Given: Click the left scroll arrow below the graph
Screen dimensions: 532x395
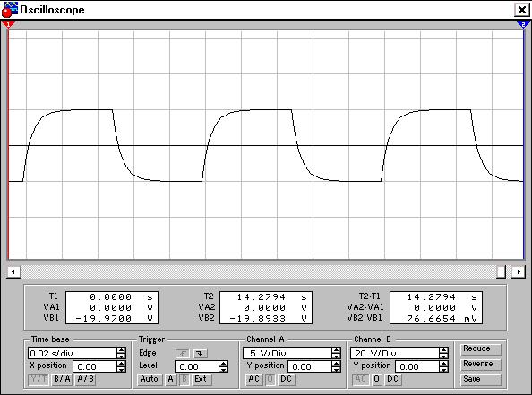Looking at the screenshot, I should (13, 271).
